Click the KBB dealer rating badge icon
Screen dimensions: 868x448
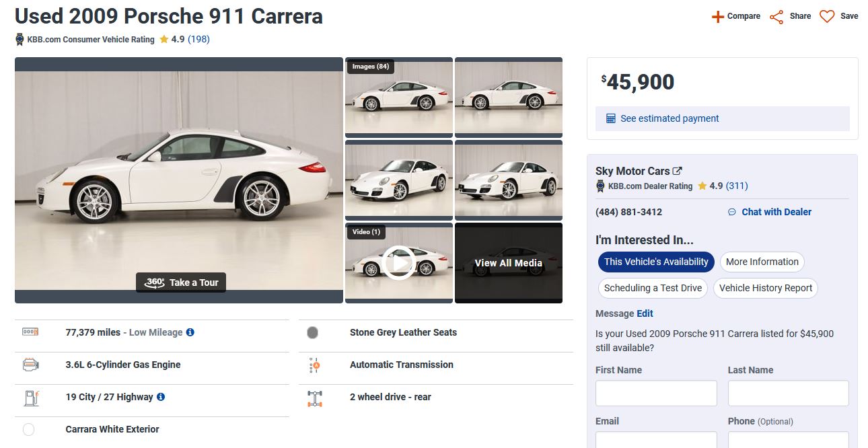pos(600,186)
